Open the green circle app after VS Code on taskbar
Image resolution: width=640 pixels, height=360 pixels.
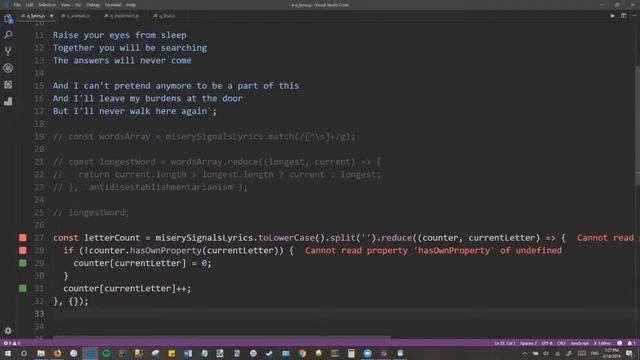coord(106,353)
